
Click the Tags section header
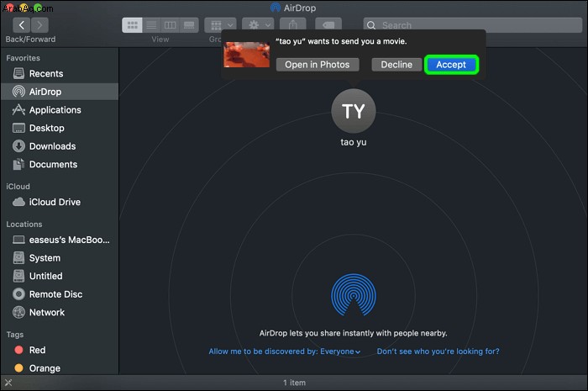15,335
